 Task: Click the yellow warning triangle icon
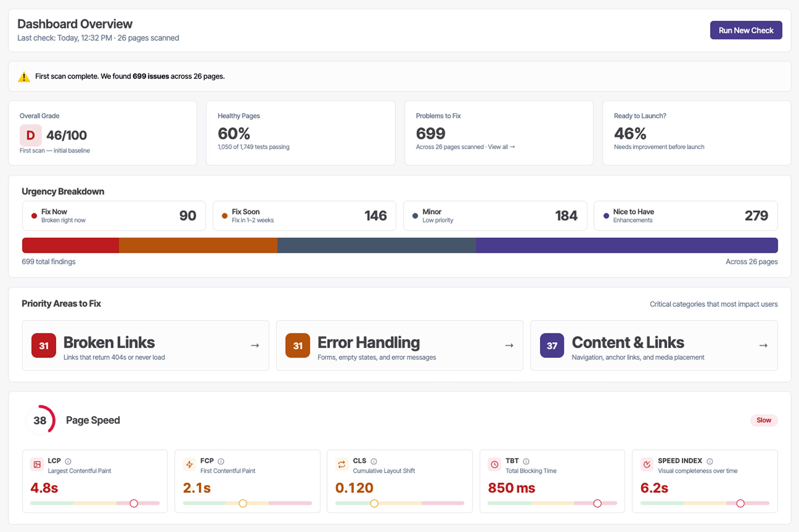pyautogui.click(x=24, y=77)
